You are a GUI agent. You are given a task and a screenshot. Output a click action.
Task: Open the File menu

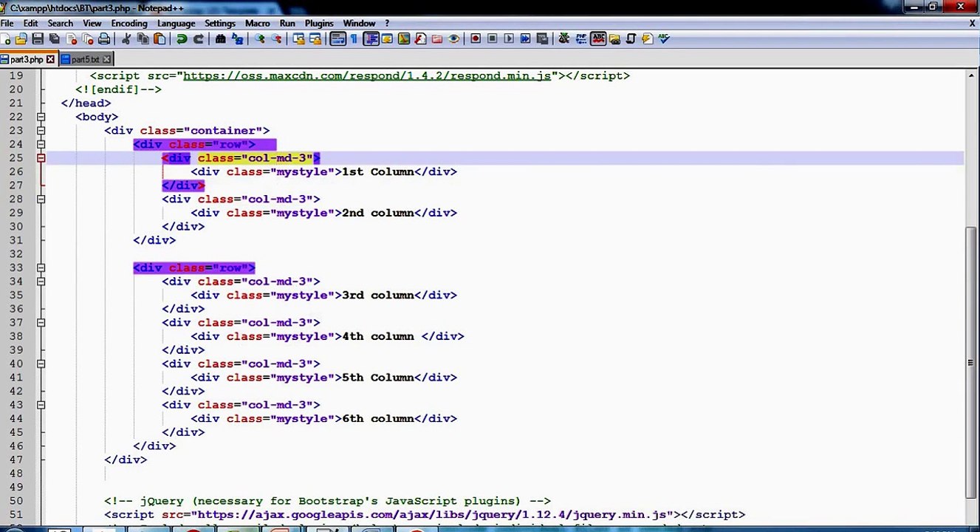[x=7, y=23]
